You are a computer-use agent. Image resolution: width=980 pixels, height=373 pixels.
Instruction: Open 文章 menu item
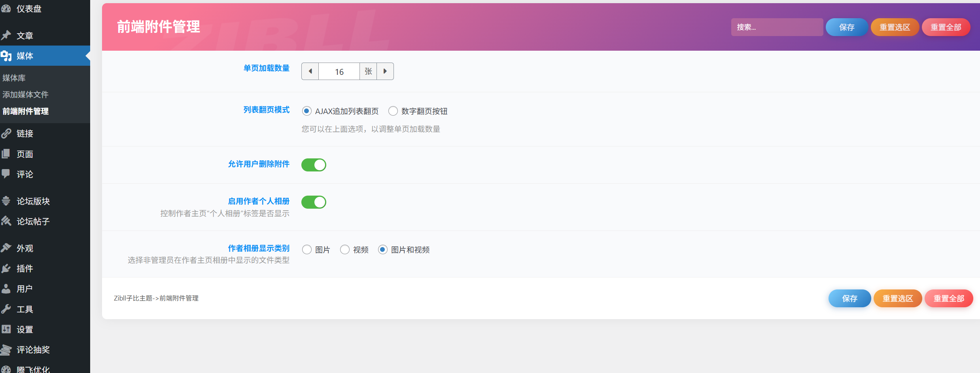45,35
